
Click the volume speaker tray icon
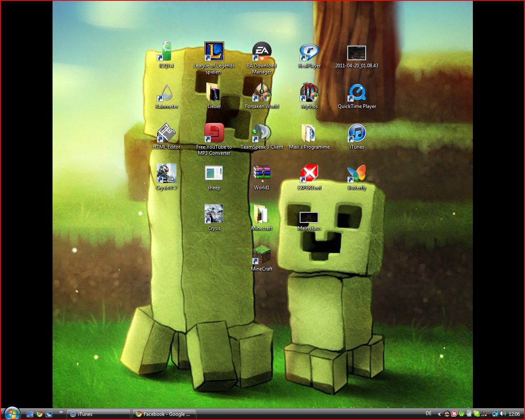pos(503,414)
